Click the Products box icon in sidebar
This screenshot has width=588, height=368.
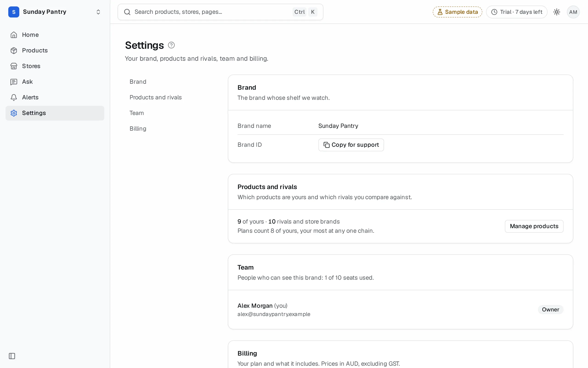pos(14,50)
